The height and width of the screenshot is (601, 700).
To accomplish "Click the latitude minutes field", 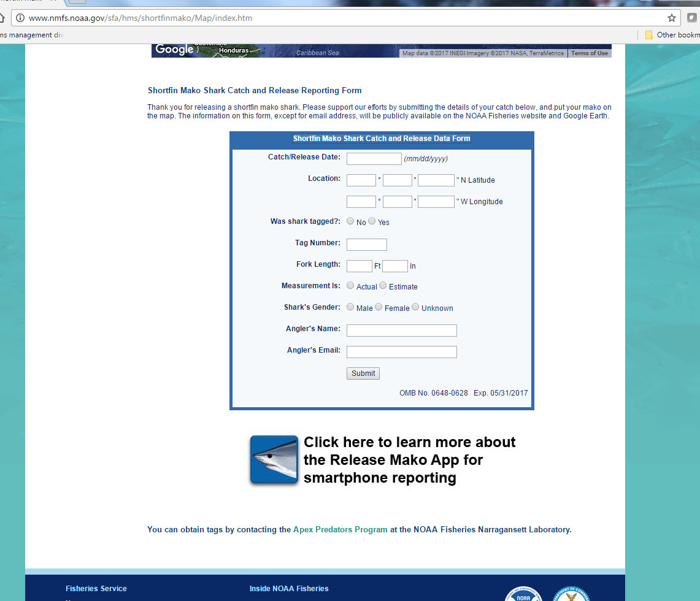I will click(x=398, y=180).
